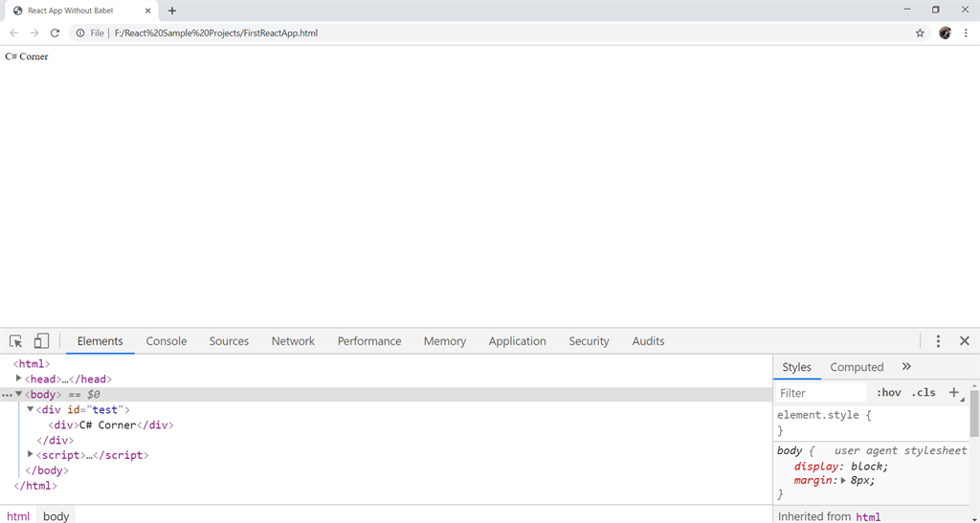Viewport: 980px width, 523px height.
Task: Select the opening html tag line
Action: [32, 363]
